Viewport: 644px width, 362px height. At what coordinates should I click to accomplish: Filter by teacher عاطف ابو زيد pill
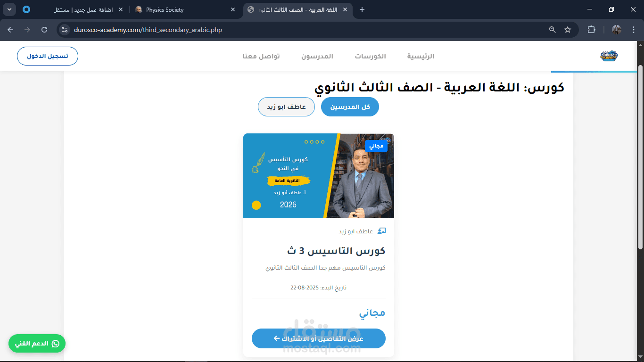point(286,107)
